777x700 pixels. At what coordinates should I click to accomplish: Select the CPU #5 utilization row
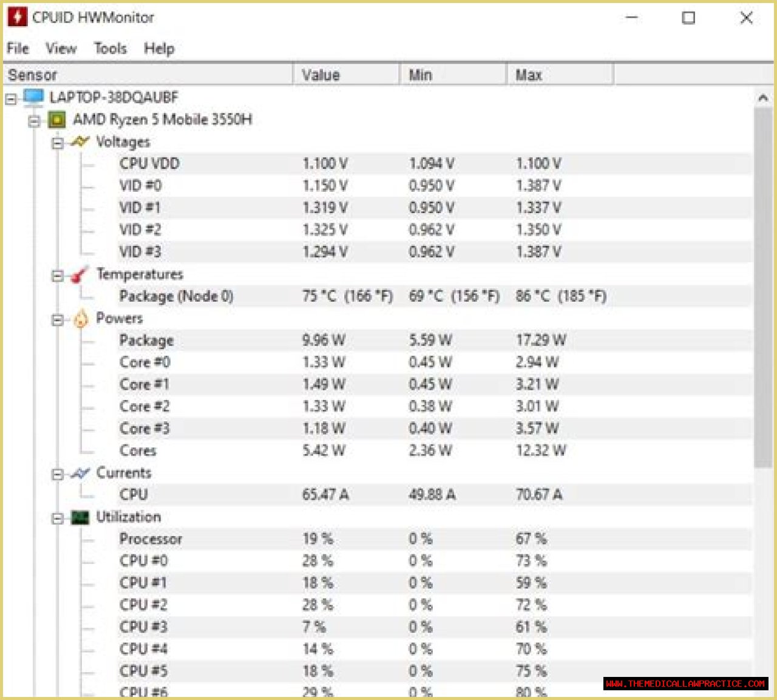tap(435, 671)
